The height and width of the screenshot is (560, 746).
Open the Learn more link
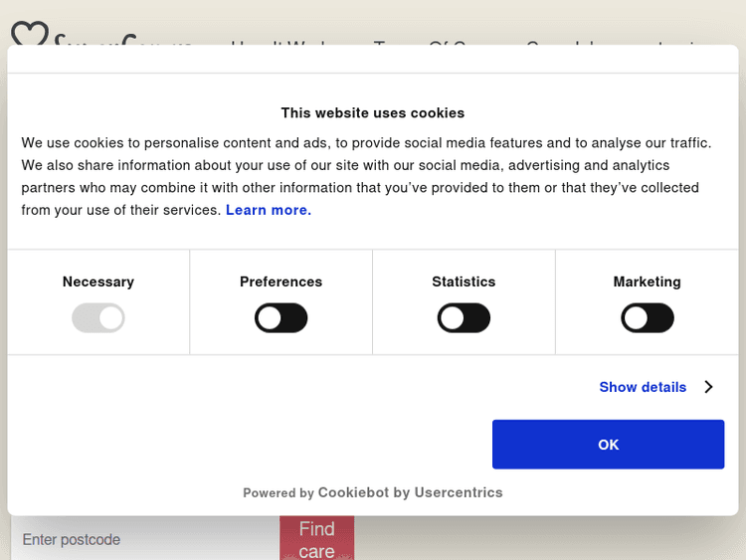(x=269, y=210)
